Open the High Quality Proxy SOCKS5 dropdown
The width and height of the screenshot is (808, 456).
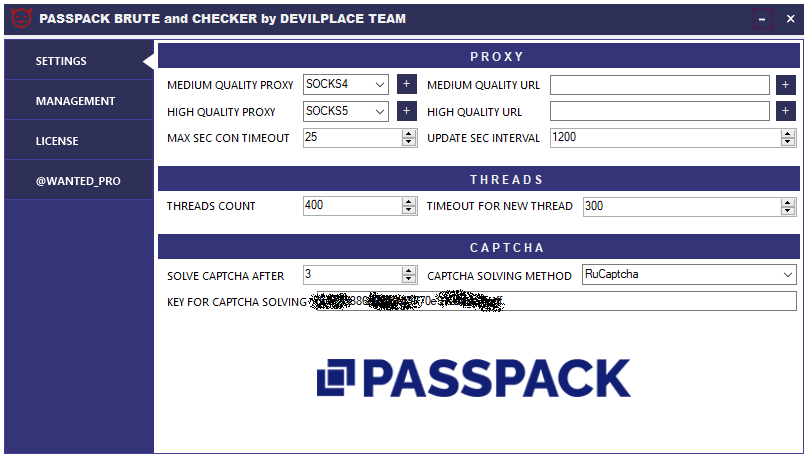point(346,111)
